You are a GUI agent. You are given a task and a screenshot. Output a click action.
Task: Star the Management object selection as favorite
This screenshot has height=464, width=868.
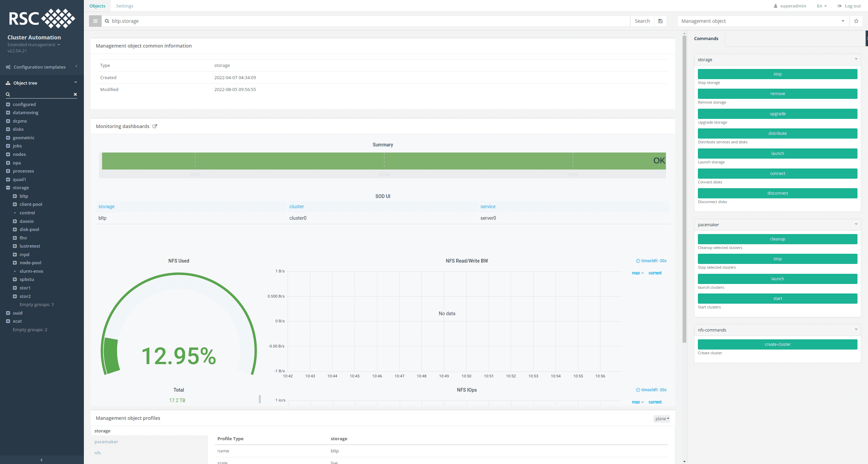tap(856, 21)
